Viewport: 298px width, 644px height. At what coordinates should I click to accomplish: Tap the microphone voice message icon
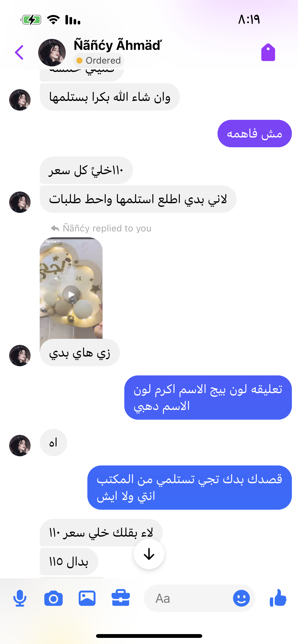(20, 598)
